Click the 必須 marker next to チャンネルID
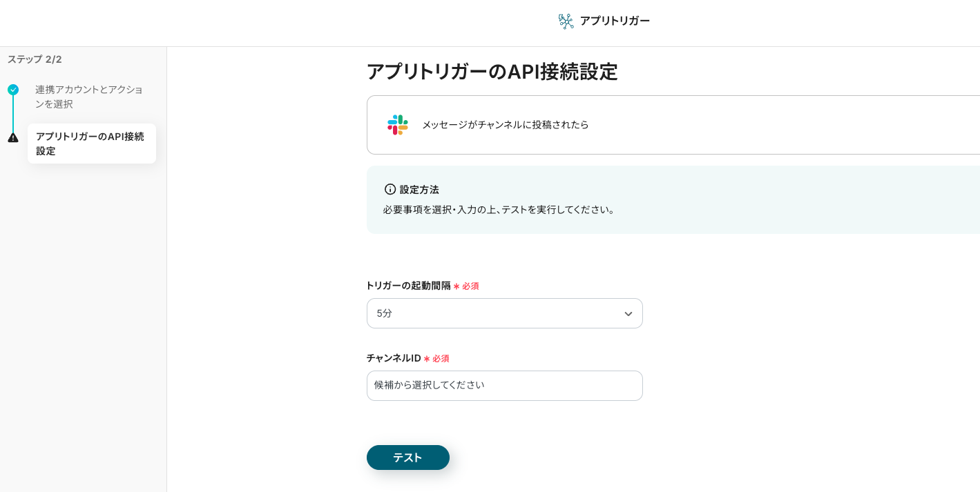The image size is (980, 492). point(441,359)
